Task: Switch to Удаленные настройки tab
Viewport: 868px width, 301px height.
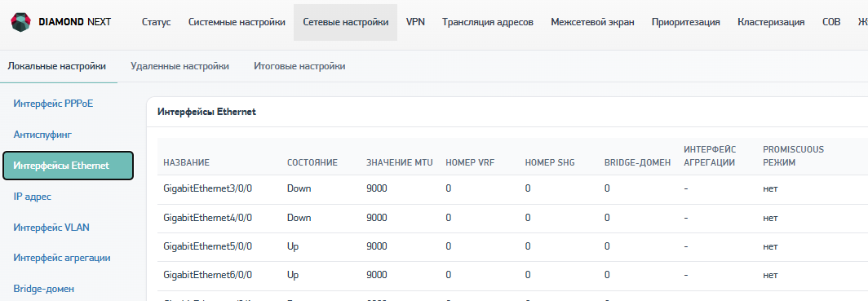Action: click(180, 66)
